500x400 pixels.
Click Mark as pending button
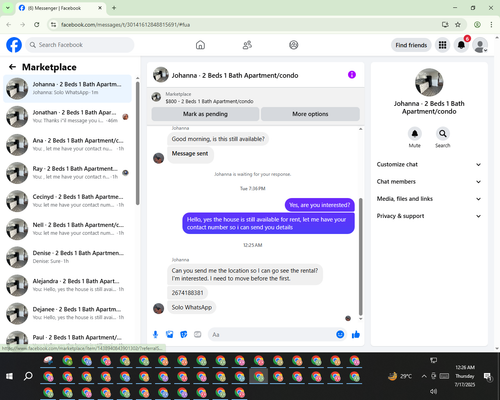[x=205, y=114]
